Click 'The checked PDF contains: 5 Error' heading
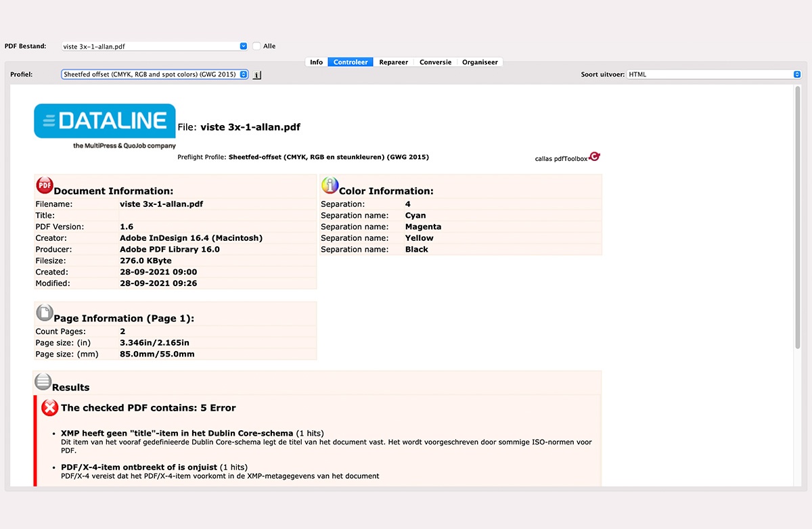This screenshot has width=812, height=529. coord(148,408)
